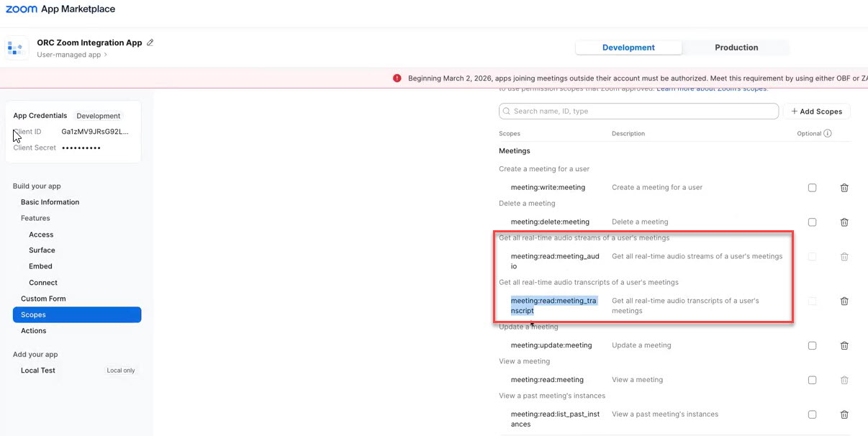The width and height of the screenshot is (868, 436).
Task: Mark meeting:delete:meeting as optional
Action: 812,222
